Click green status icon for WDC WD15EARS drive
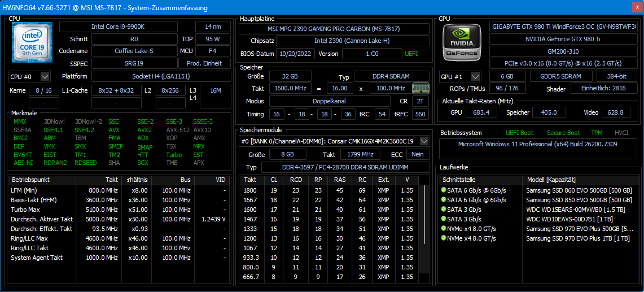The image size is (644, 292). (x=444, y=210)
